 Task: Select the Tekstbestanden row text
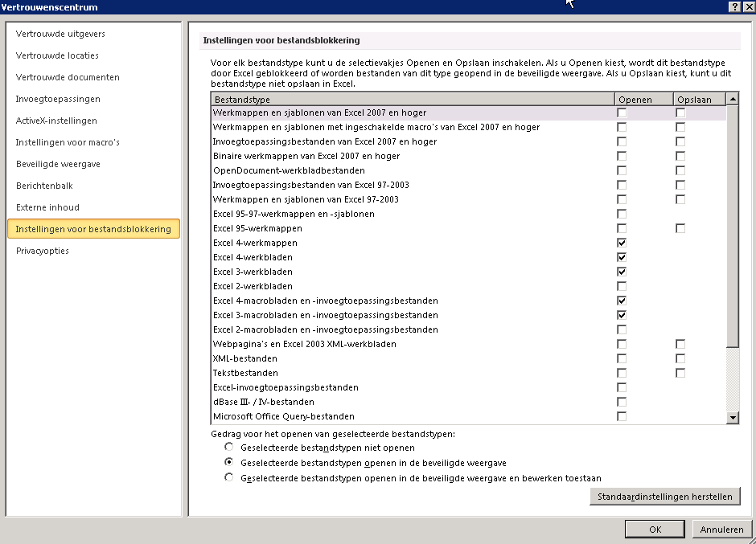(245, 373)
